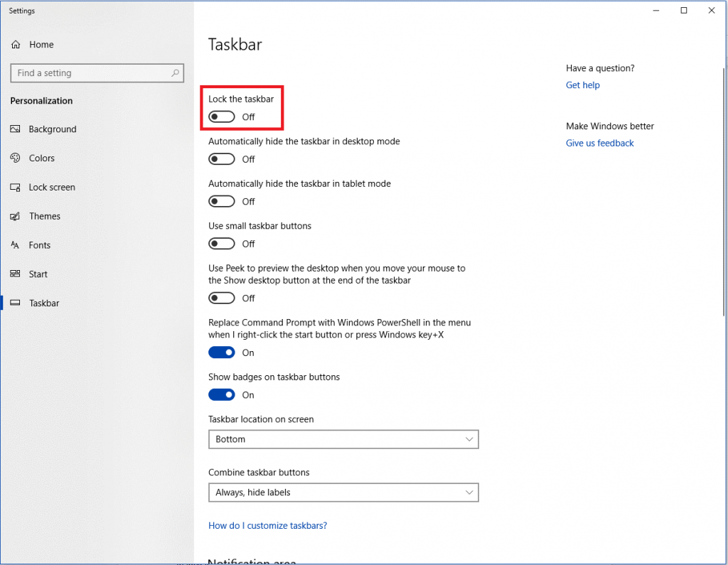This screenshot has height=565, width=728.
Task: Open Colors settings from the sidebar
Action: tap(16, 158)
